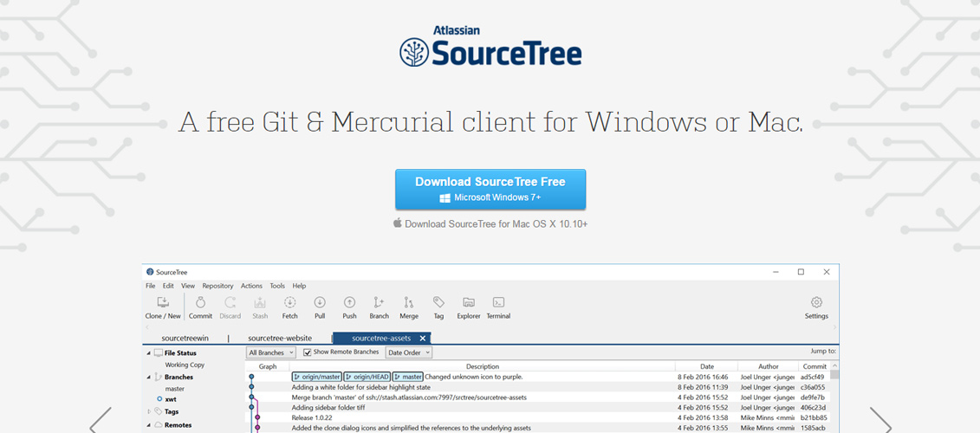
Task: Toggle the Show Remote Branches checkbox
Action: click(308, 352)
